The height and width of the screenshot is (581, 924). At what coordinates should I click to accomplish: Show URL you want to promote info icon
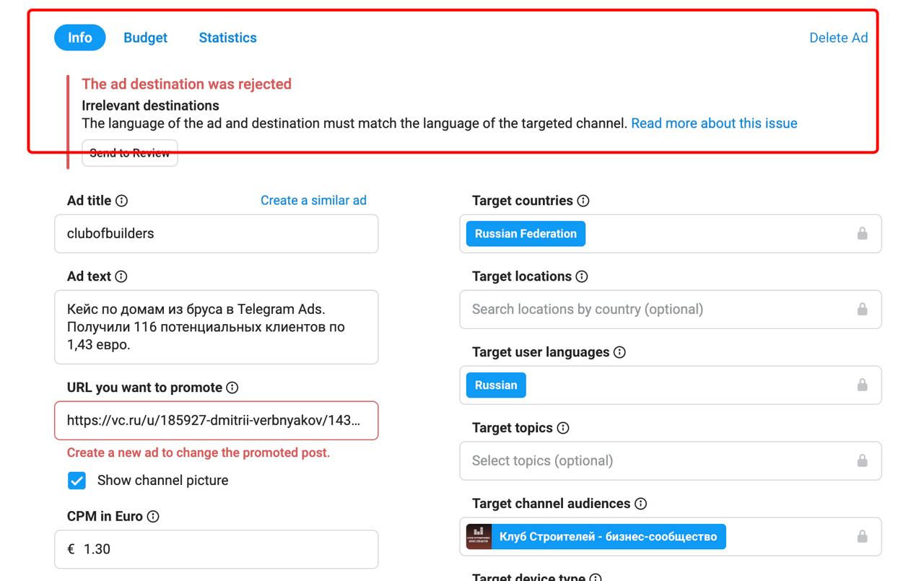tap(232, 388)
